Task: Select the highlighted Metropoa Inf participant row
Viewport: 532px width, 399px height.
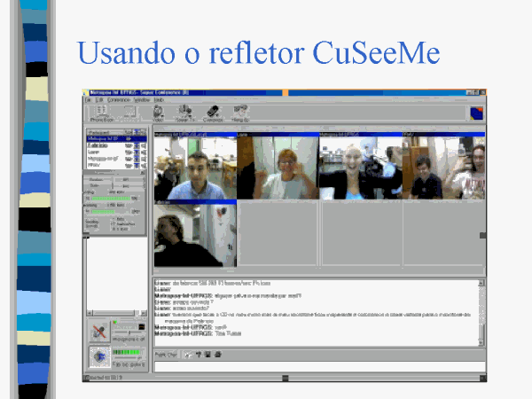Action: click(116, 139)
